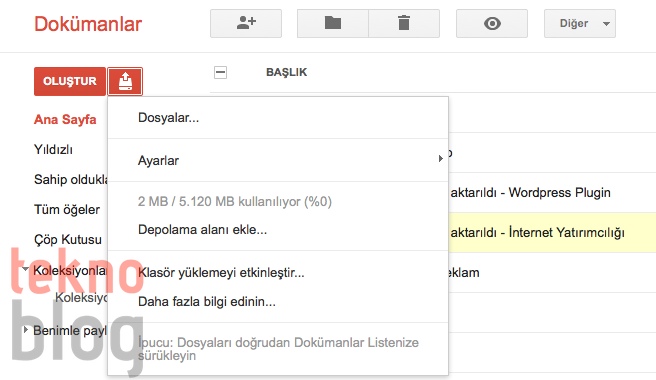Go to Ana Sayfa in sidebar
Image resolution: width=656 pixels, height=380 pixels.
(x=65, y=120)
